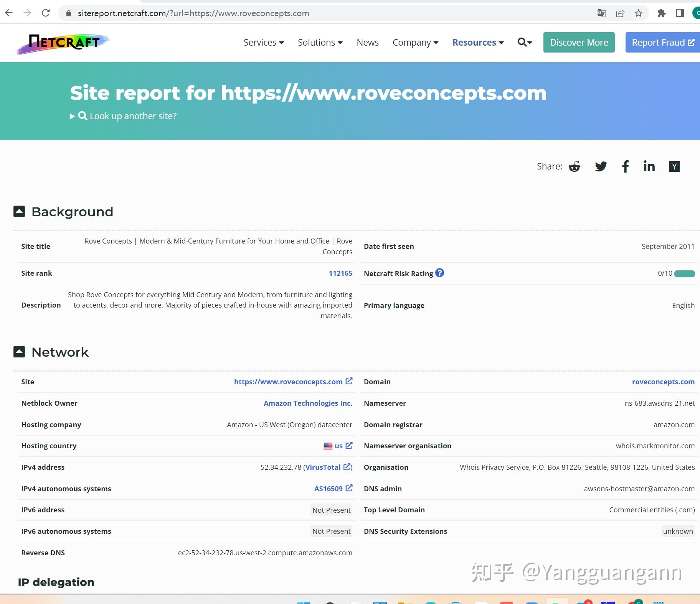Screen dimensions: 700x604
Task: Toggle the browser side panel icon
Action: pos(680,13)
